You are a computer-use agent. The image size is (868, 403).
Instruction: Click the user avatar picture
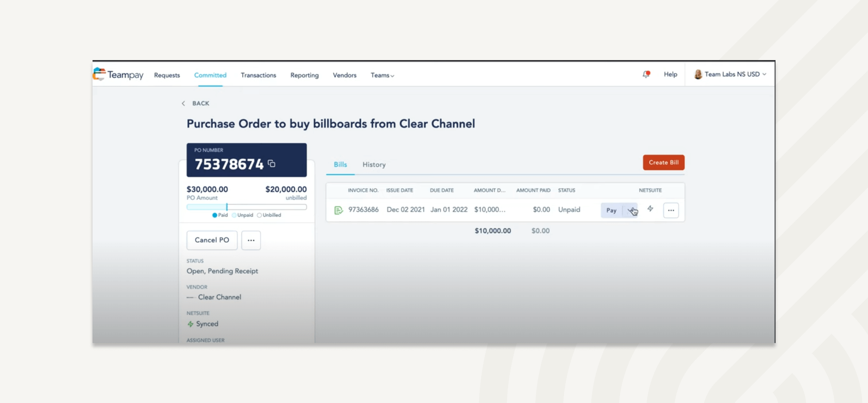(698, 74)
